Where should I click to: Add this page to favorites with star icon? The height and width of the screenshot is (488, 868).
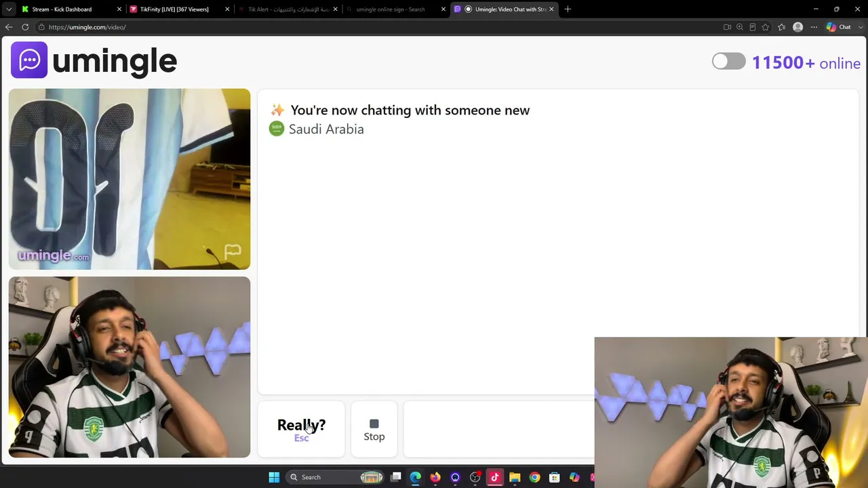pyautogui.click(x=766, y=27)
